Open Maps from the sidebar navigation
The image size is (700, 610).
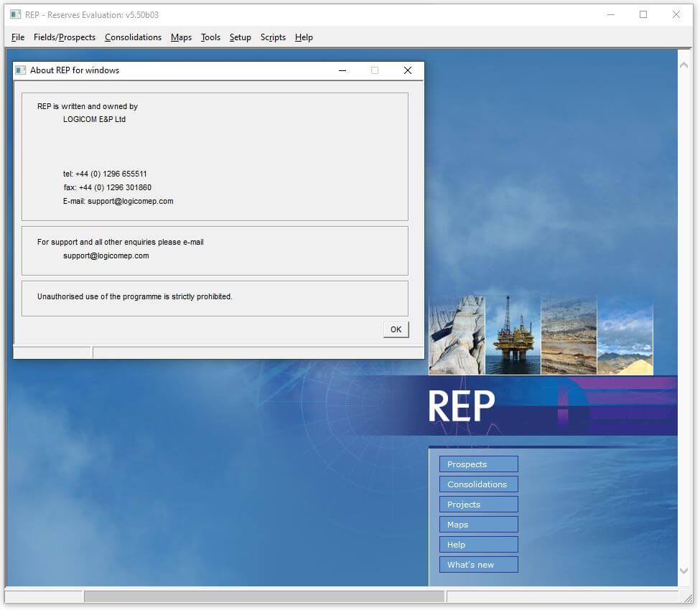[x=478, y=524]
